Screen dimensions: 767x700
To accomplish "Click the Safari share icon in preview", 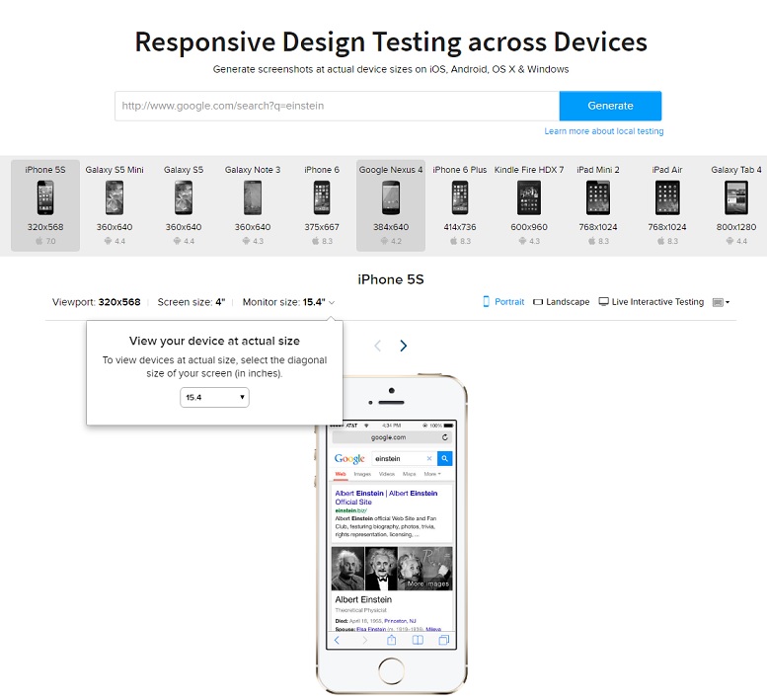I will (391, 640).
